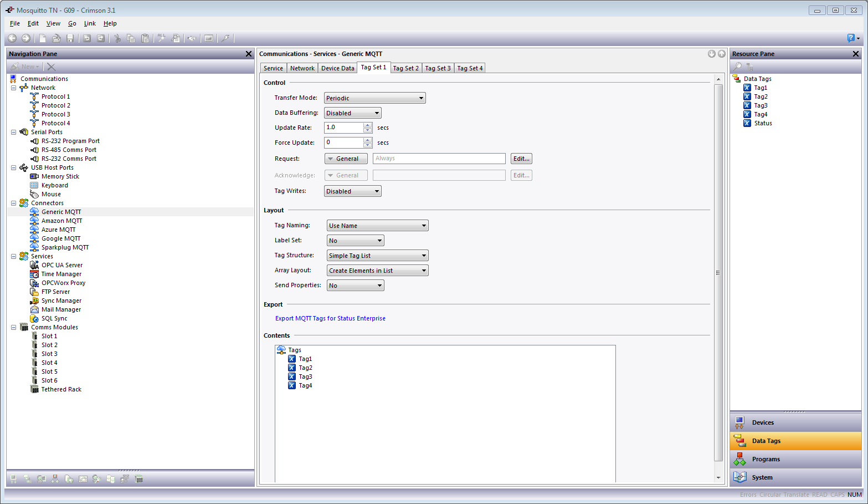The image size is (868, 504).
Task: Close the Navigation Pane
Action: coord(249,54)
